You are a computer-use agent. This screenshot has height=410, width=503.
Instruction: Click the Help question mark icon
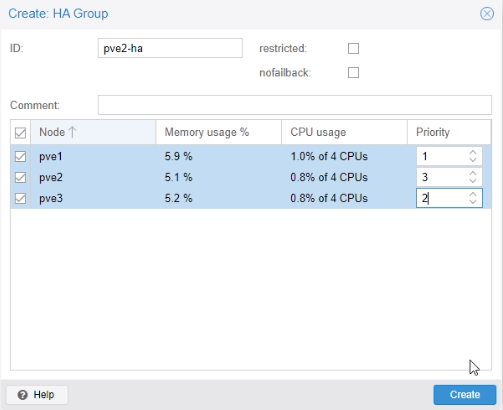click(23, 395)
